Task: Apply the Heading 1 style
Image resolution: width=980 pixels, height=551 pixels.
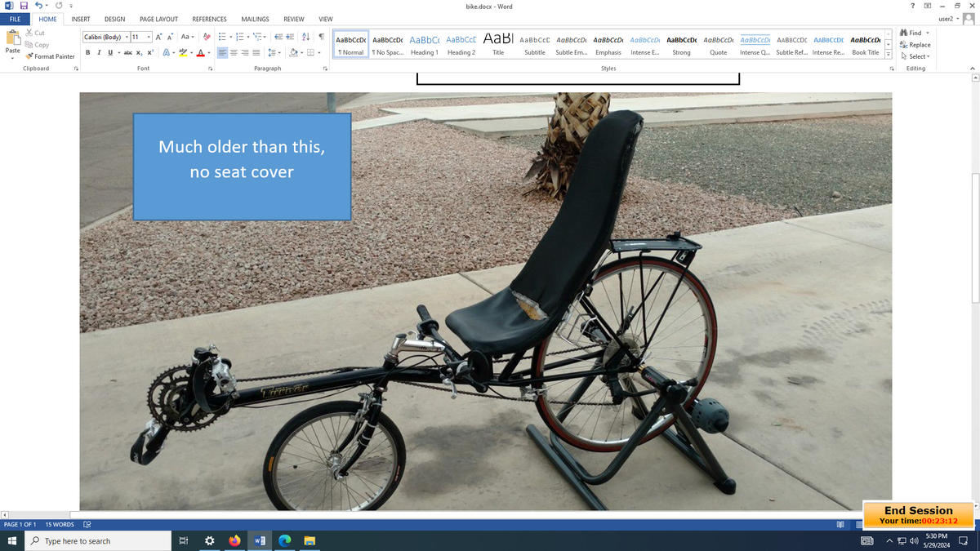Action: pos(424,44)
